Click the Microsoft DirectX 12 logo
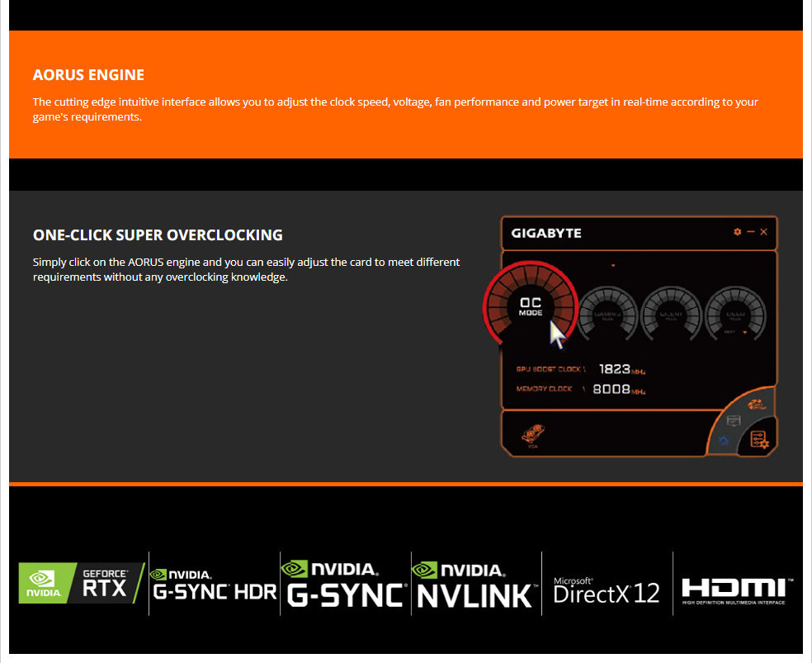 [607, 590]
